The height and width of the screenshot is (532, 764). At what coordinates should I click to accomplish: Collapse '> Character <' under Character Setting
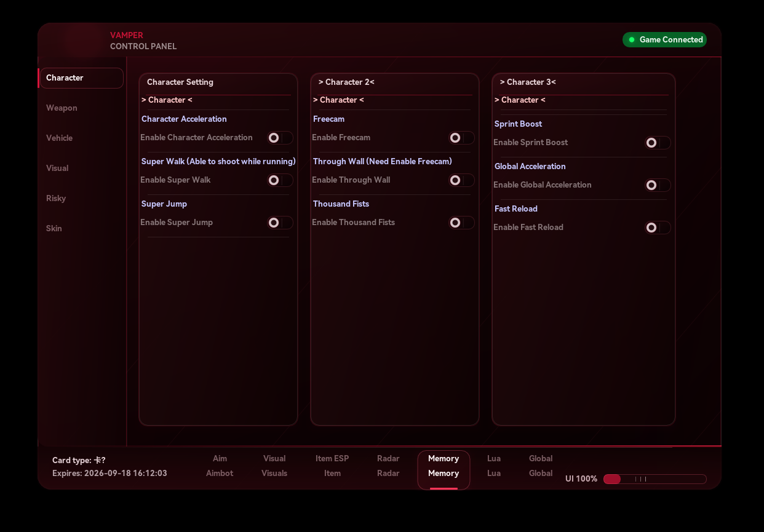(167, 100)
